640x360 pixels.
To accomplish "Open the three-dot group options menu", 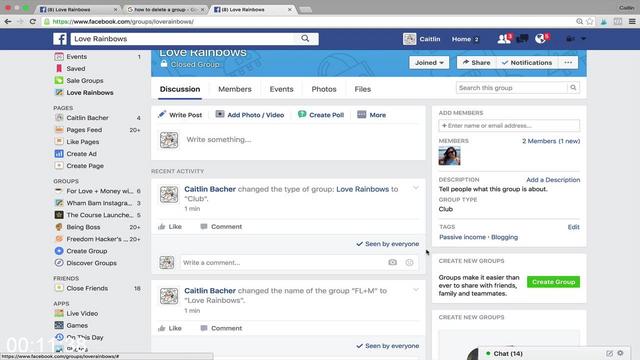I will [568, 62].
